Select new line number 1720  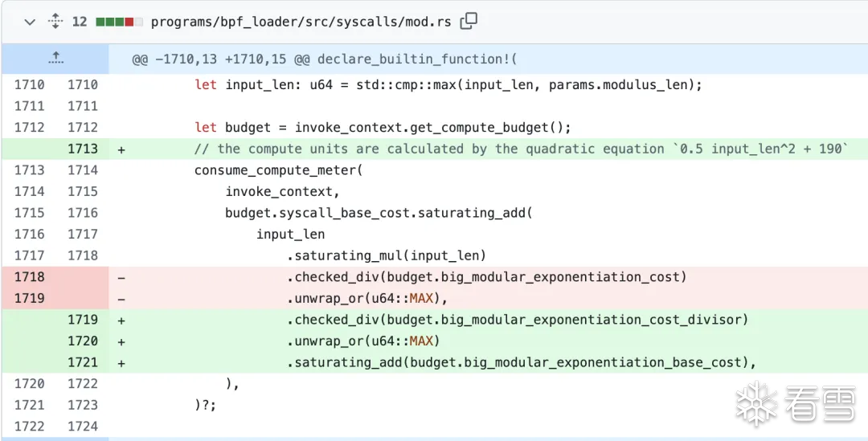[x=83, y=341]
